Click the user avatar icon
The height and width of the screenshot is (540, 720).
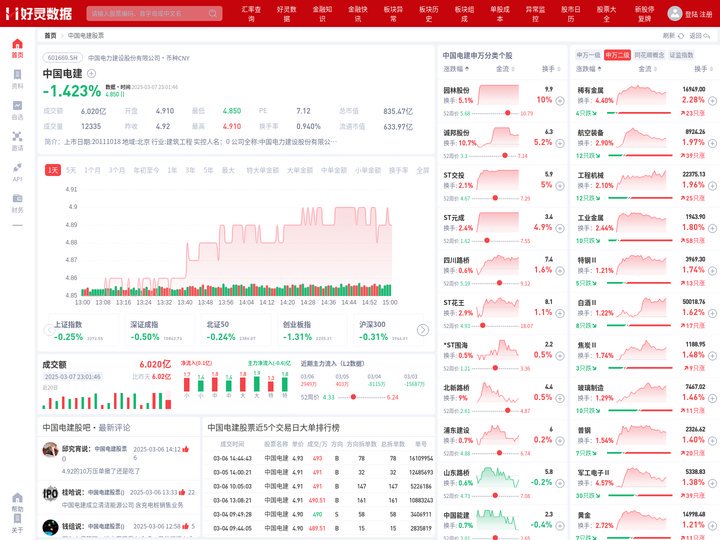pos(675,13)
